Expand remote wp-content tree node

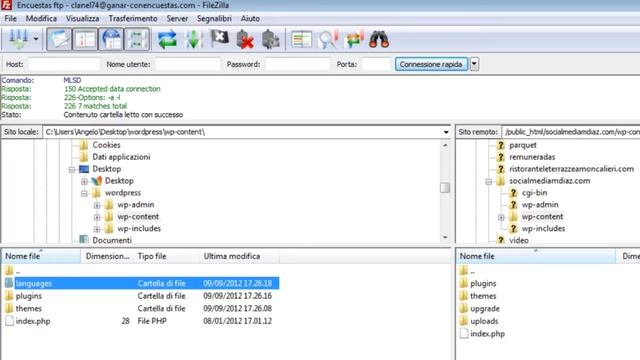coord(501,217)
